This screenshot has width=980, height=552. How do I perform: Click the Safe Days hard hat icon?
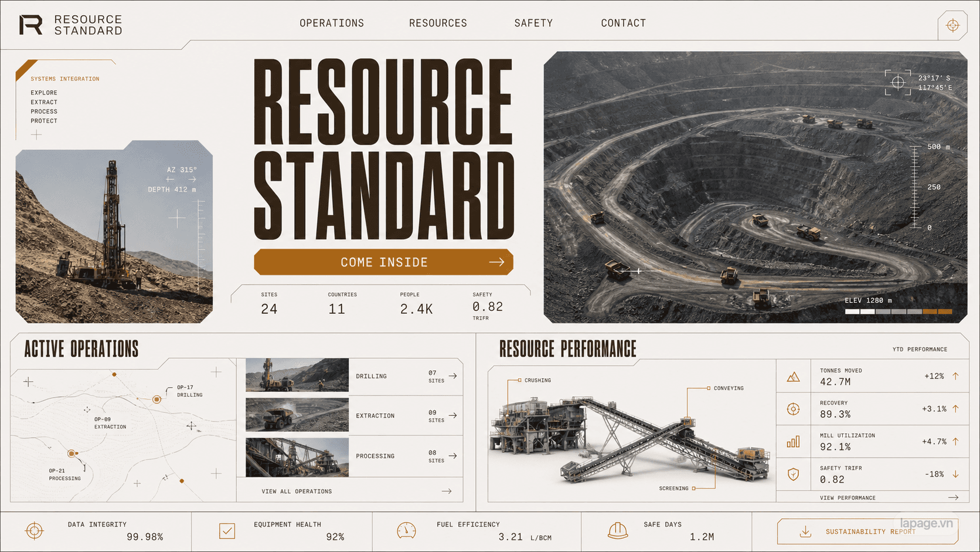point(618,531)
